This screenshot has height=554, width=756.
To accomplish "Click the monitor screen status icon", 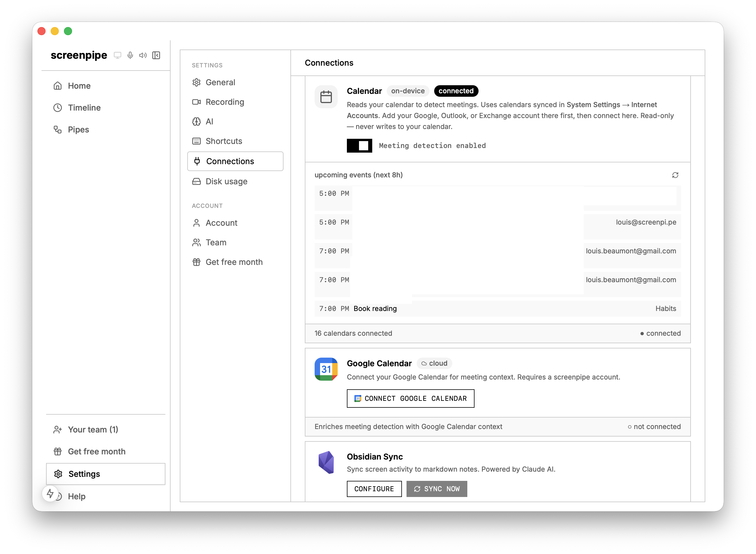I will pos(117,55).
